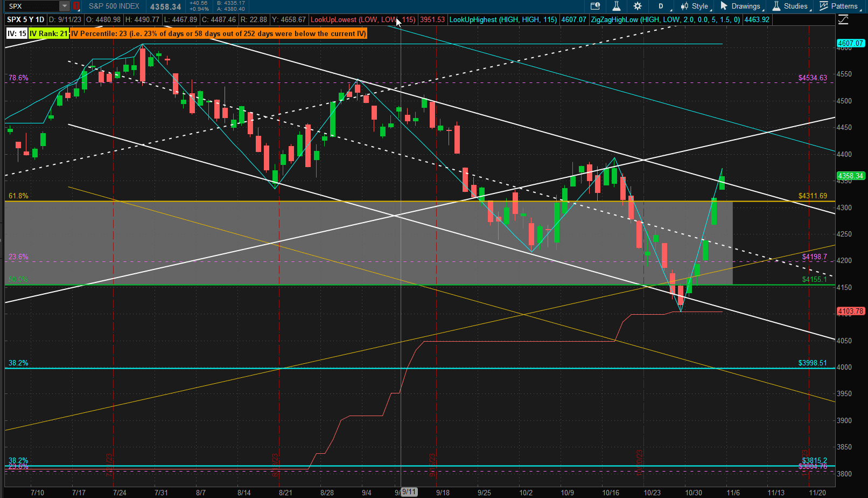Click the SPX 5 Y 1D chart label
This screenshot has width=868, height=498.
26,19
